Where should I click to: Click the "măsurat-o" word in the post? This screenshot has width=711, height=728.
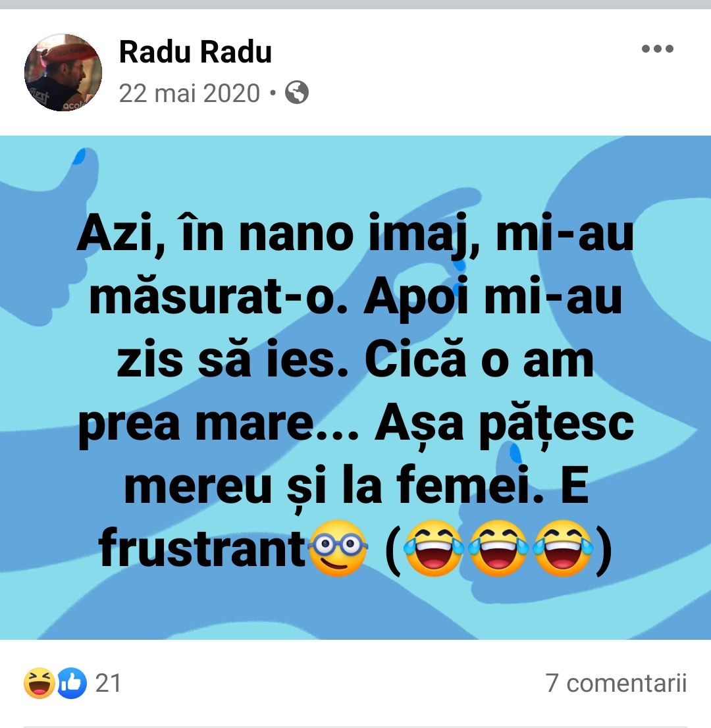point(219,296)
